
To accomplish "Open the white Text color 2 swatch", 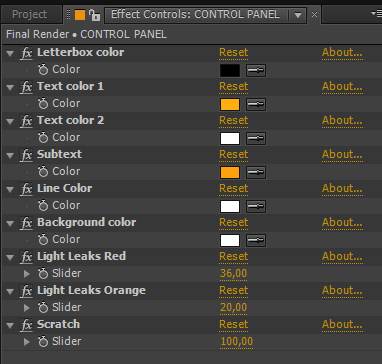I will coord(230,139).
